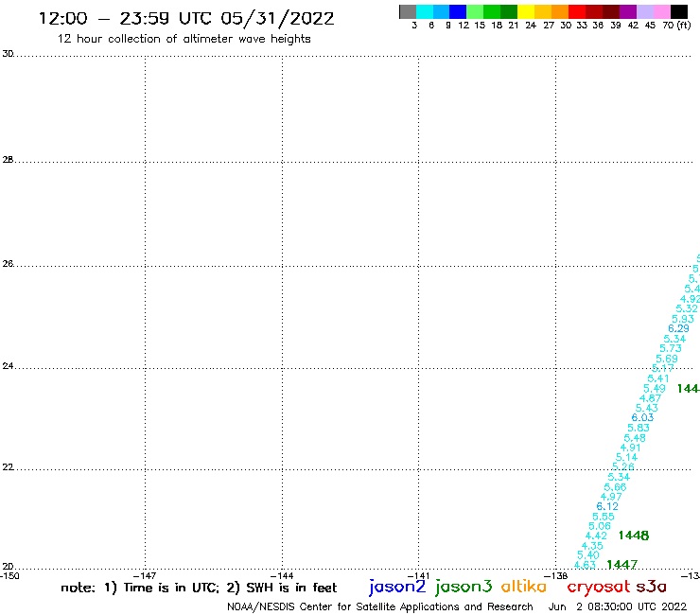Select the wave height value 6.03
This screenshot has height=615, width=700.
point(642,417)
